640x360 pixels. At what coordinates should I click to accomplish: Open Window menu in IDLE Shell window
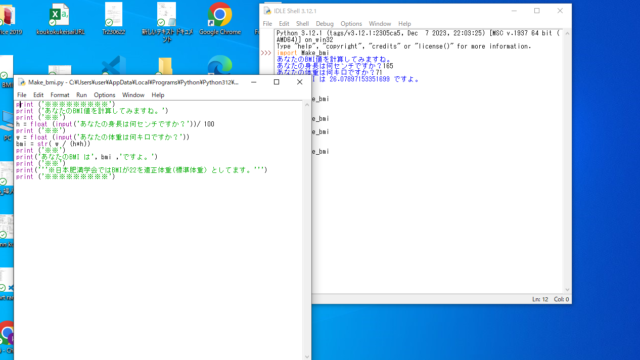380,24
